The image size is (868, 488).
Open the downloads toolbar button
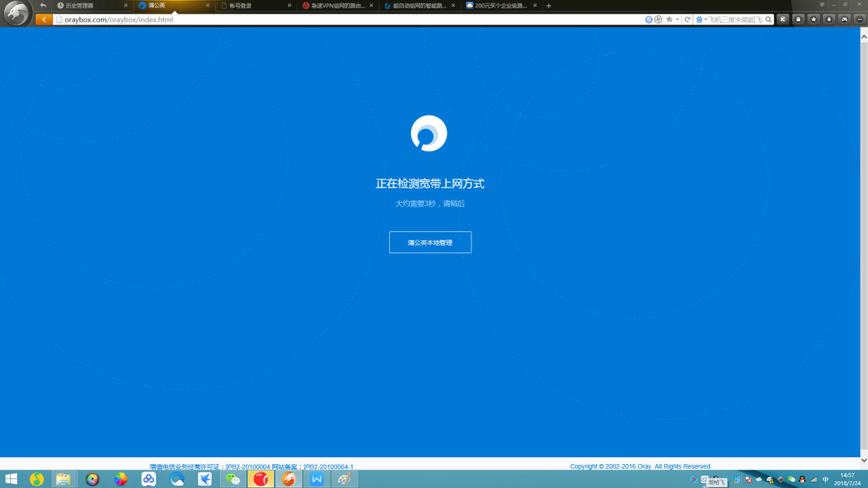point(829,20)
